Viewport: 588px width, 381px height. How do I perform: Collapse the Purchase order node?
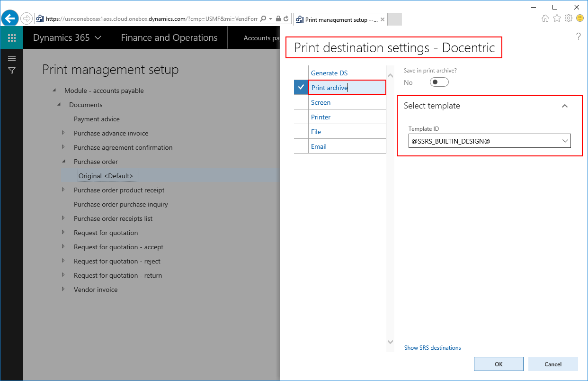64,161
